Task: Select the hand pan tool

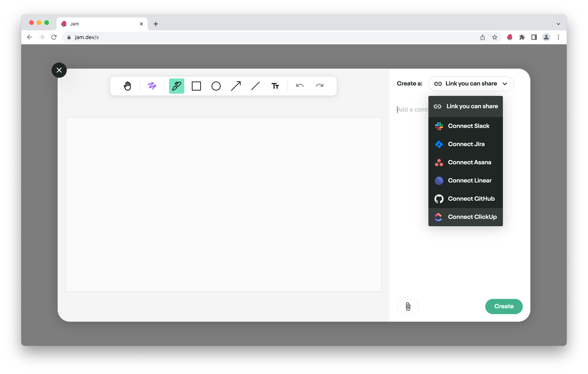Action: coord(127,86)
